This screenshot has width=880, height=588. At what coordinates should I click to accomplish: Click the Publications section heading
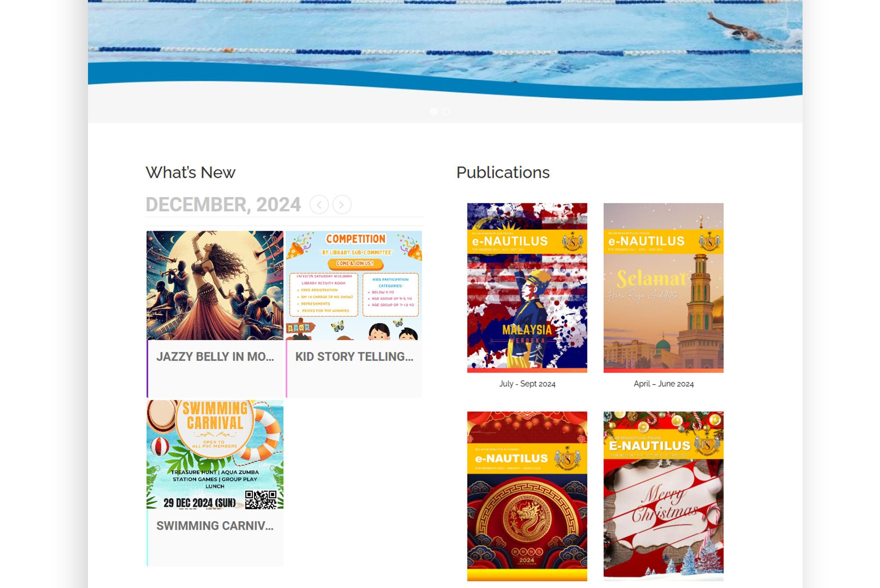[x=502, y=172]
